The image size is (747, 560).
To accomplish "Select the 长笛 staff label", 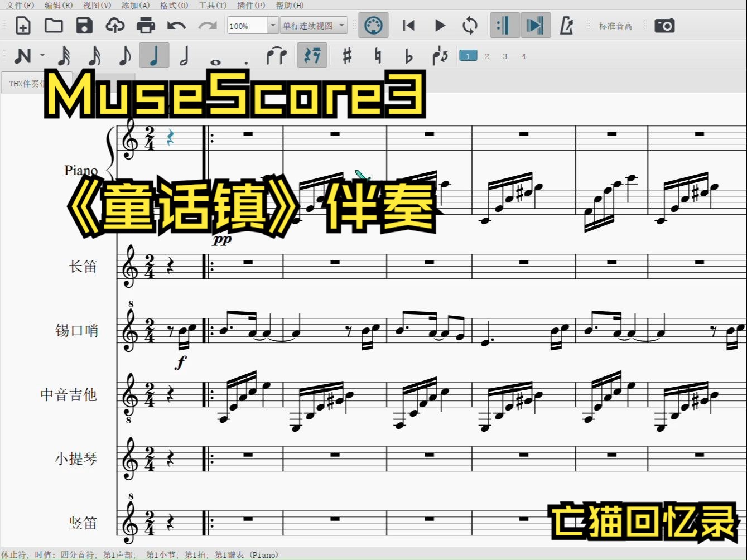I will pos(83,267).
